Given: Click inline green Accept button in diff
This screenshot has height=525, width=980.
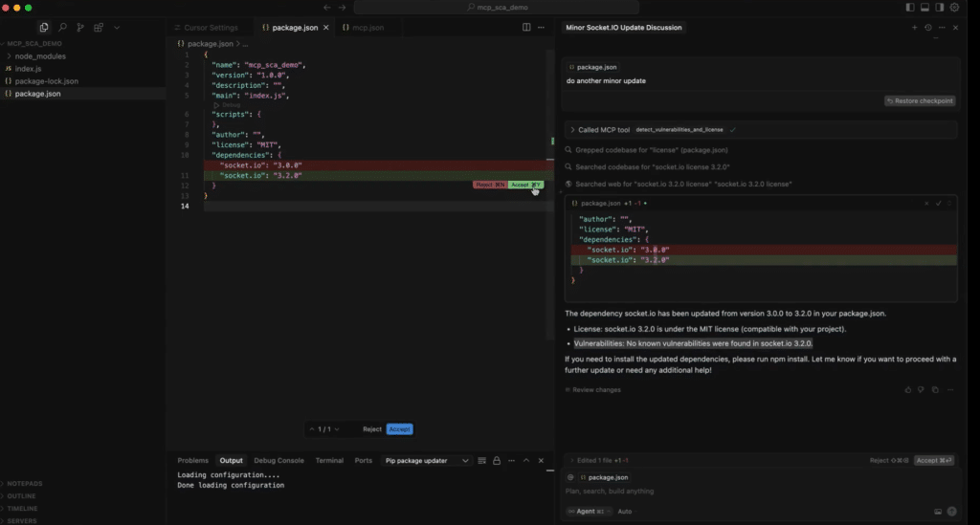Looking at the screenshot, I should 525,185.
